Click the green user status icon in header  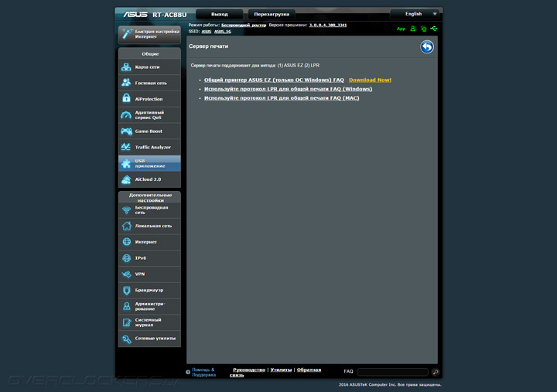pyautogui.click(x=413, y=29)
